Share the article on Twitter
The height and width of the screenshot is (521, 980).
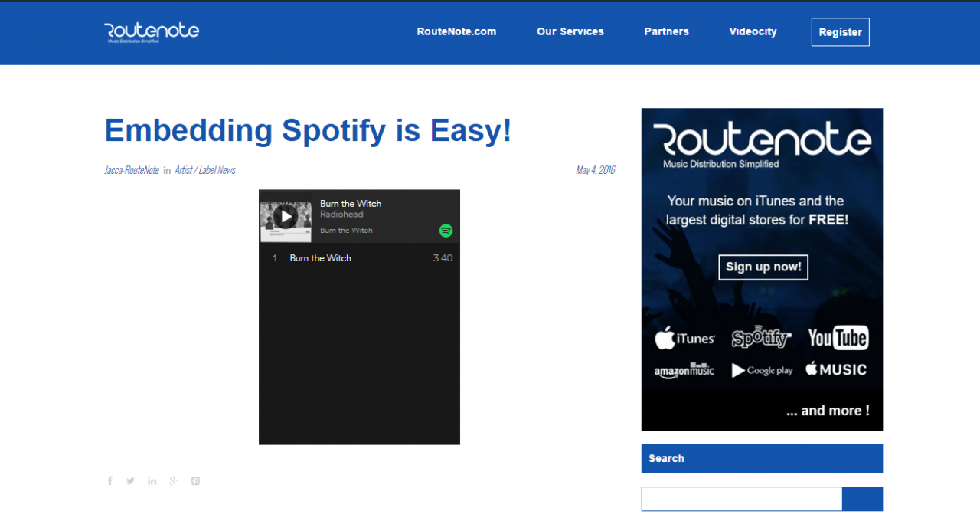(x=130, y=480)
